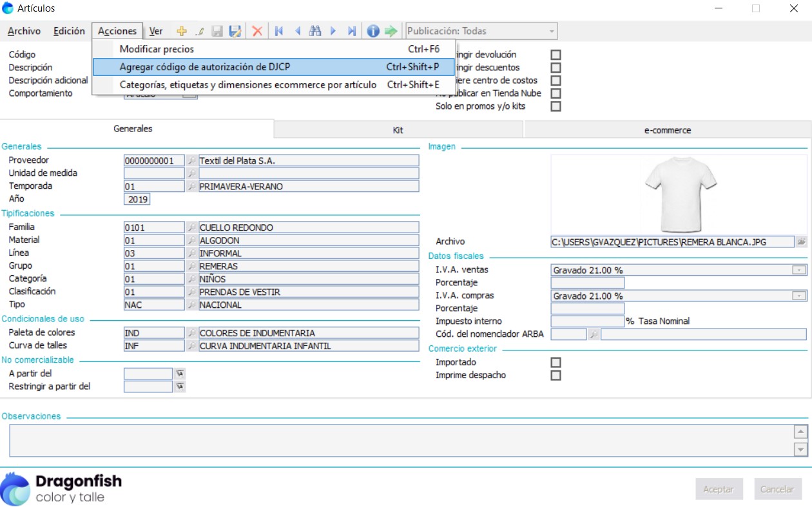
Task: Switch to the e-commerce tab
Action: [667, 130]
